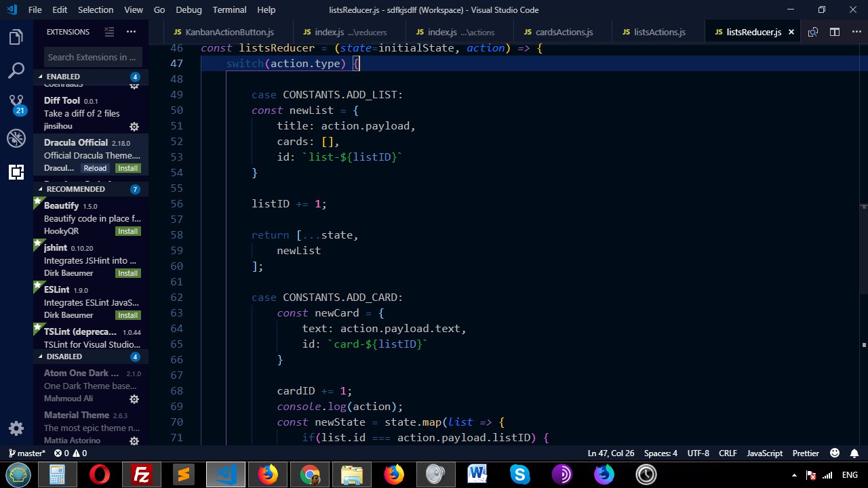
Task: Open the feedback smiley in status bar
Action: point(835,453)
